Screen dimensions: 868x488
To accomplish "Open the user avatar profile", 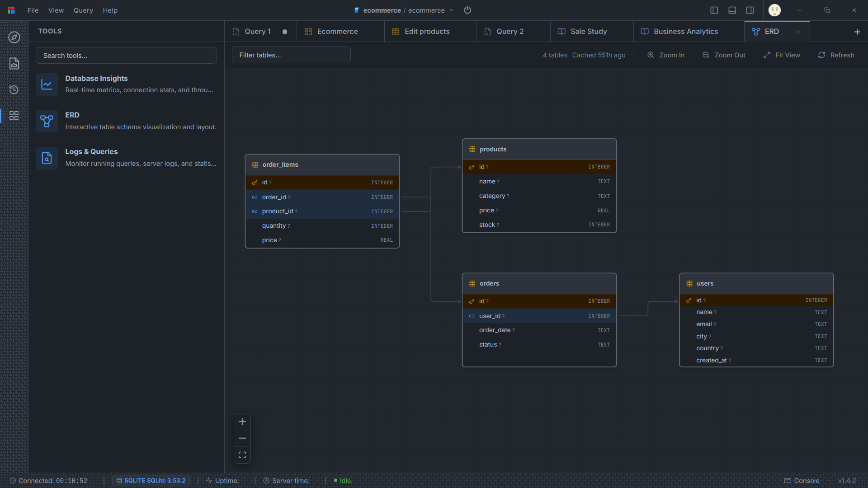I will [774, 10].
